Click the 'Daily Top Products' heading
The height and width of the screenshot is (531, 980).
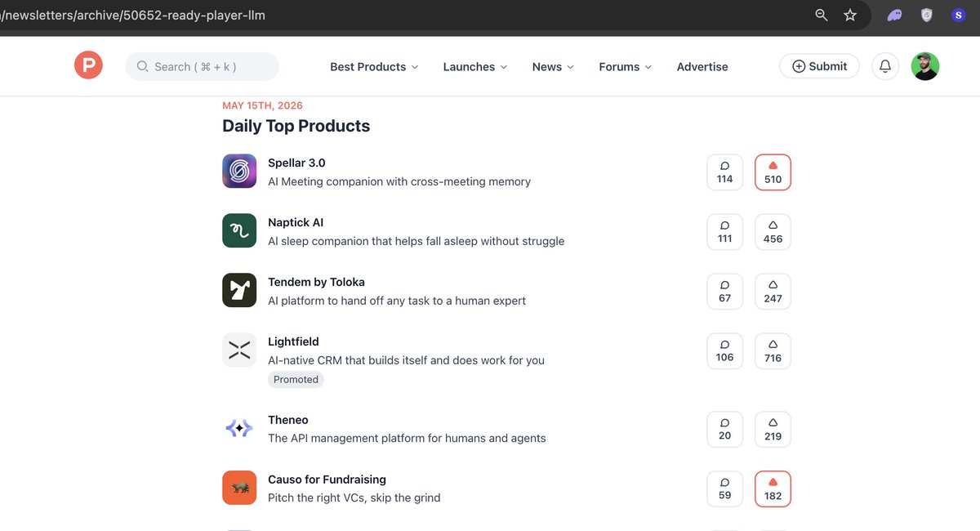[296, 126]
